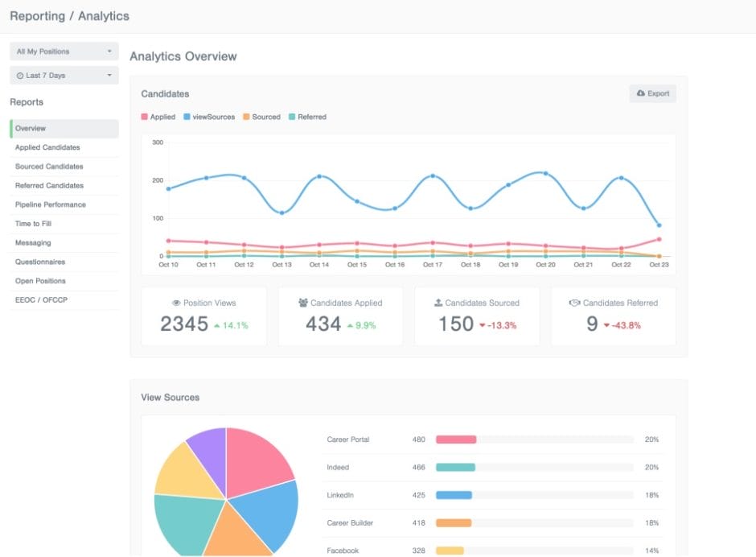Viewport: 756px width, 557px height.
Task: Open the All My Positions dropdown
Action: coord(64,51)
